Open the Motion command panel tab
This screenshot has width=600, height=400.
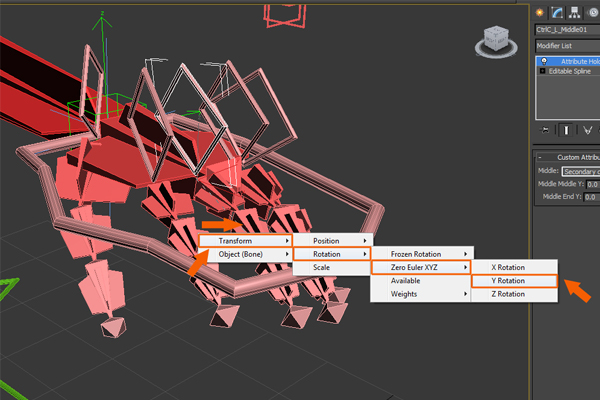(593, 13)
